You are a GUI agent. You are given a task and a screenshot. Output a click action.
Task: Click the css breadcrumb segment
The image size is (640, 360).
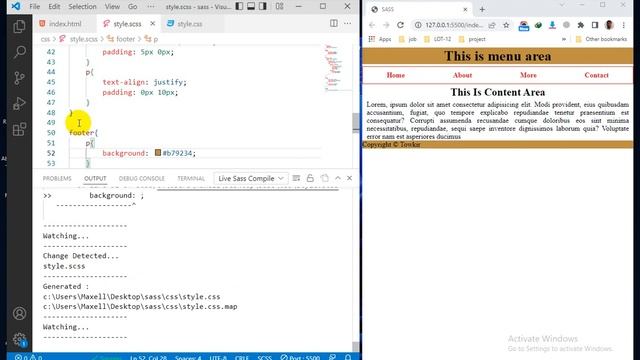point(45,39)
